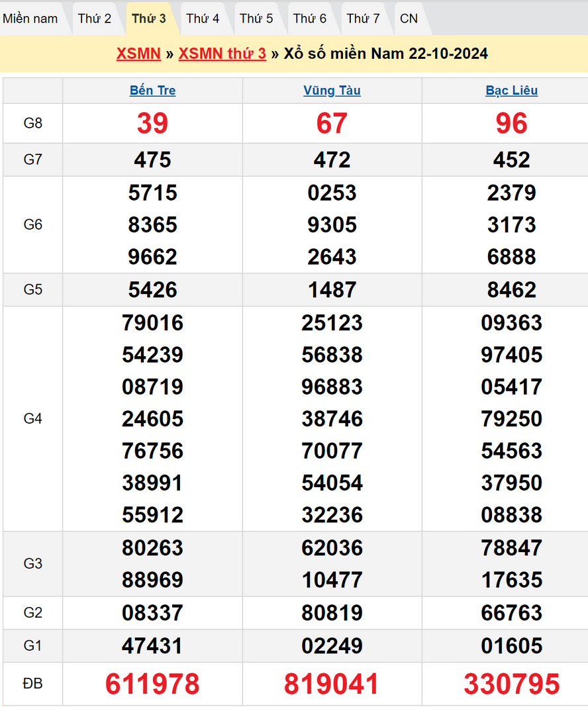
Task: Open the Vũng Tàu province link
Action: pos(332,91)
